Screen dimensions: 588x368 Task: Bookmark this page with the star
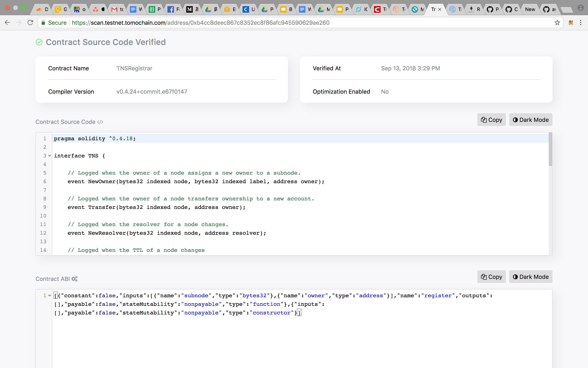point(557,23)
